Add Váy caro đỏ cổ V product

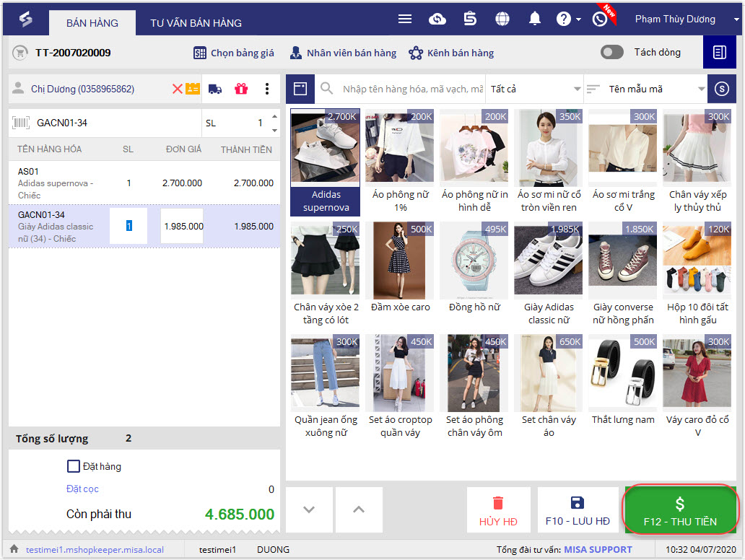point(697,387)
